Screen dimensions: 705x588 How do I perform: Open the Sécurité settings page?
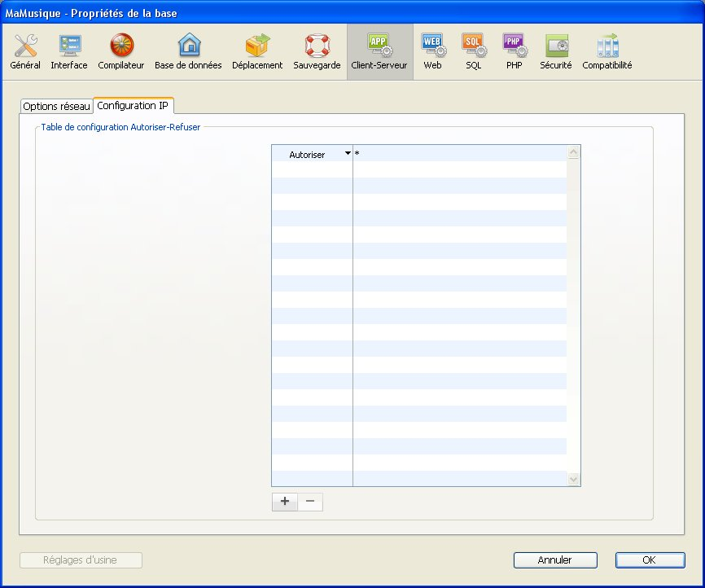point(556,51)
